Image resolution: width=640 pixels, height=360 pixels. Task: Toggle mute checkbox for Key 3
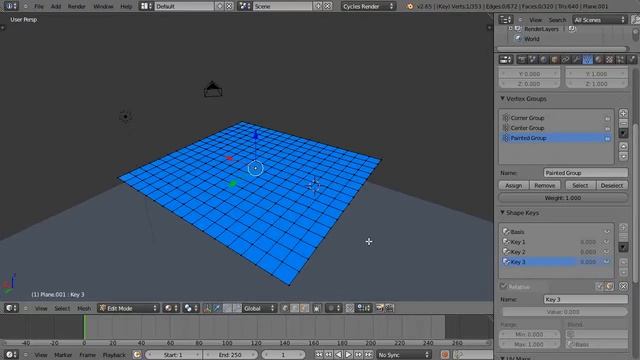[607, 262]
